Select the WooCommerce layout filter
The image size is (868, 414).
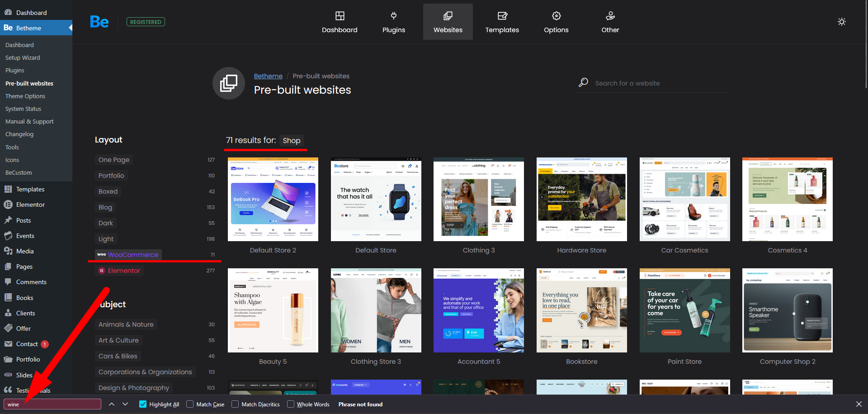point(132,255)
